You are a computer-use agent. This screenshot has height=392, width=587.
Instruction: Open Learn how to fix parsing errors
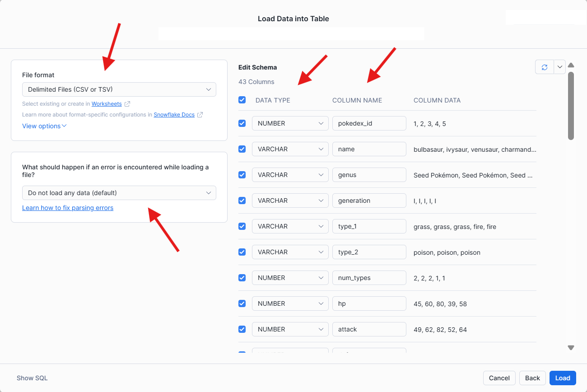[x=68, y=208]
